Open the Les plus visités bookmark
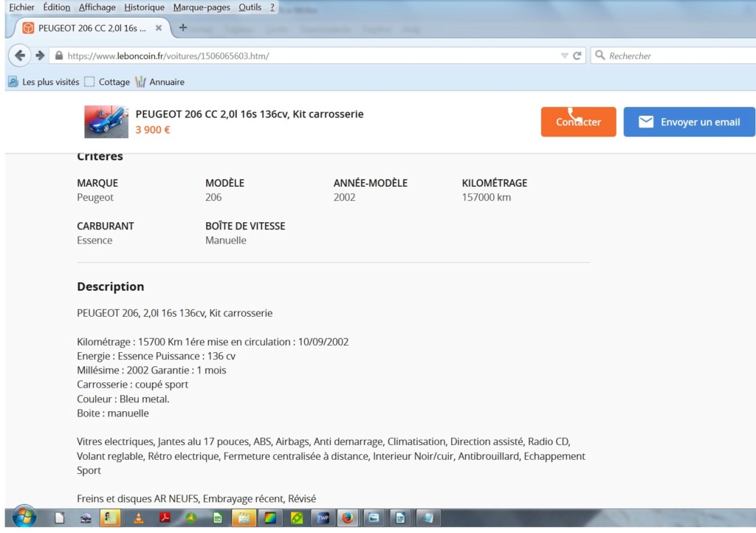Viewport: 756px width, 533px height. click(x=44, y=82)
